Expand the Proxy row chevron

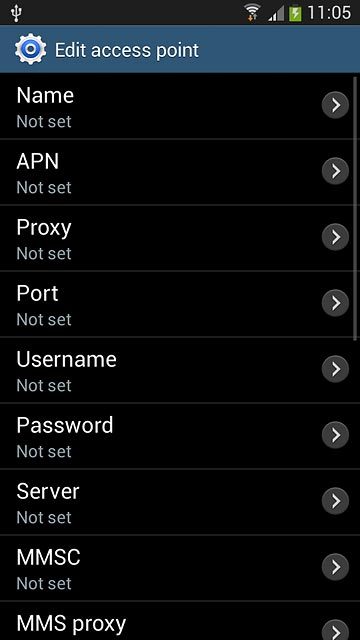click(x=335, y=237)
